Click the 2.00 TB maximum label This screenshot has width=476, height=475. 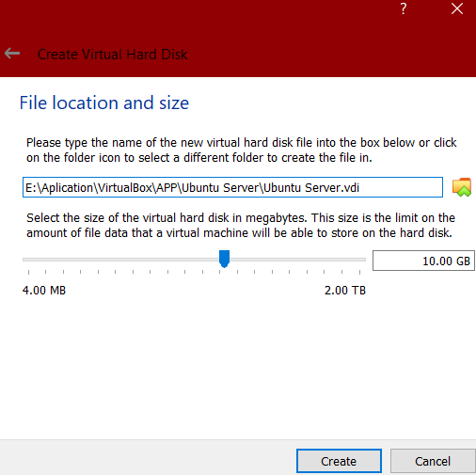tap(345, 291)
